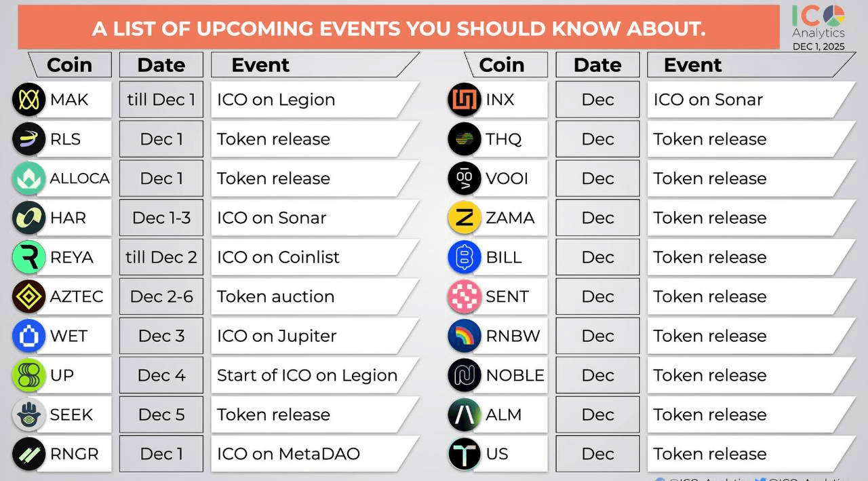Click the ALLOCA green coin icon
Image resolution: width=868 pixels, height=481 pixels.
point(28,178)
